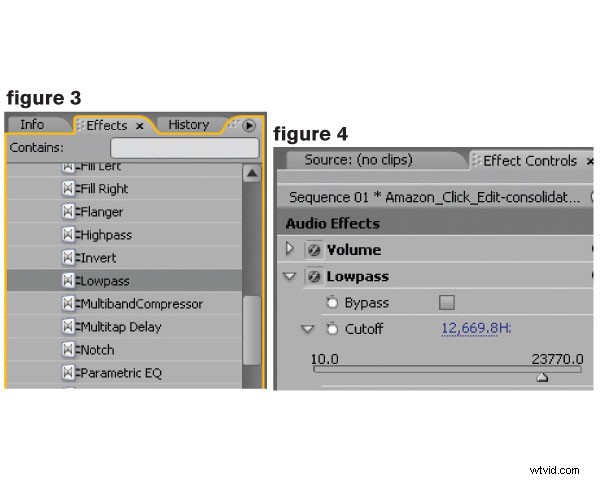Toggle the Bypass stopwatch animation icon
The image size is (600, 480).
coord(332,302)
